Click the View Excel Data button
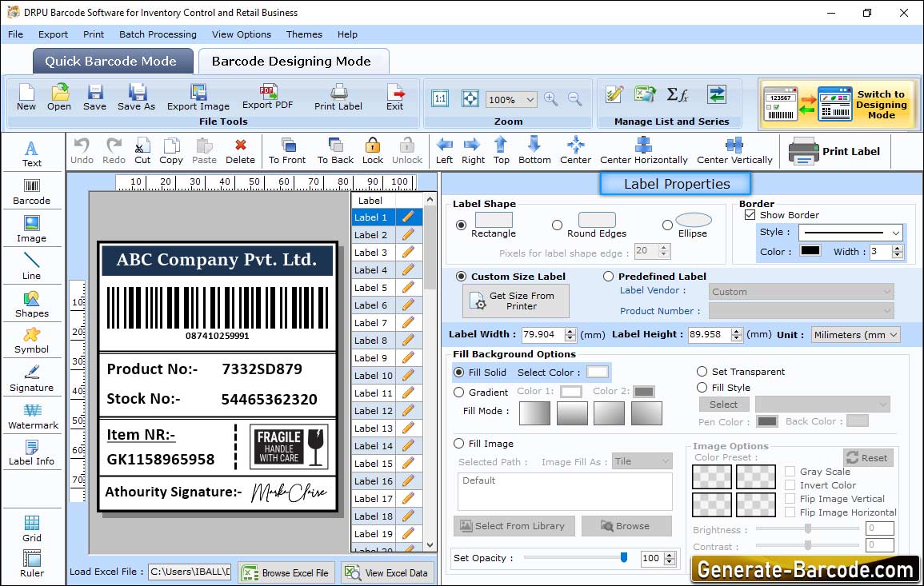This screenshot has height=586, width=924. point(387,572)
